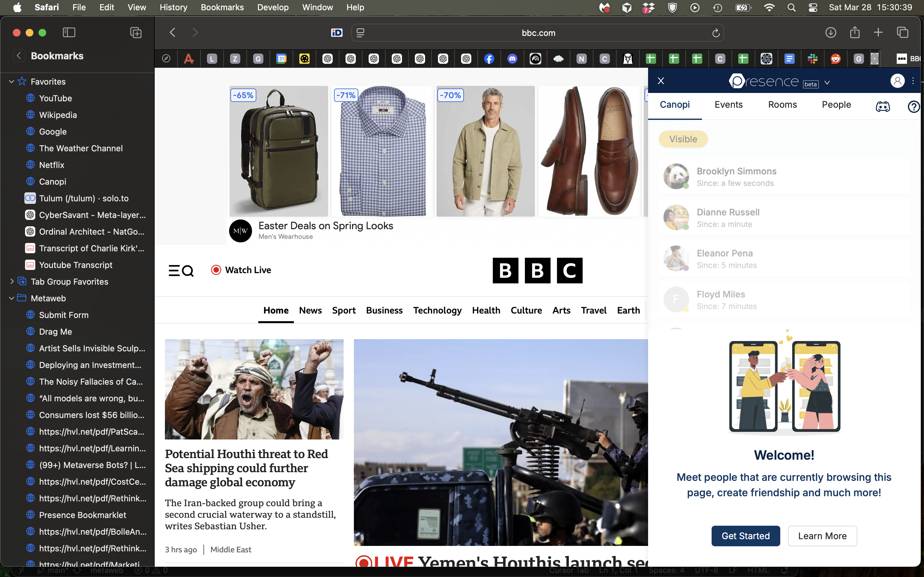Open the Downloads icon in Safari toolbar
This screenshot has width=924, height=577.
(x=831, y=32)
